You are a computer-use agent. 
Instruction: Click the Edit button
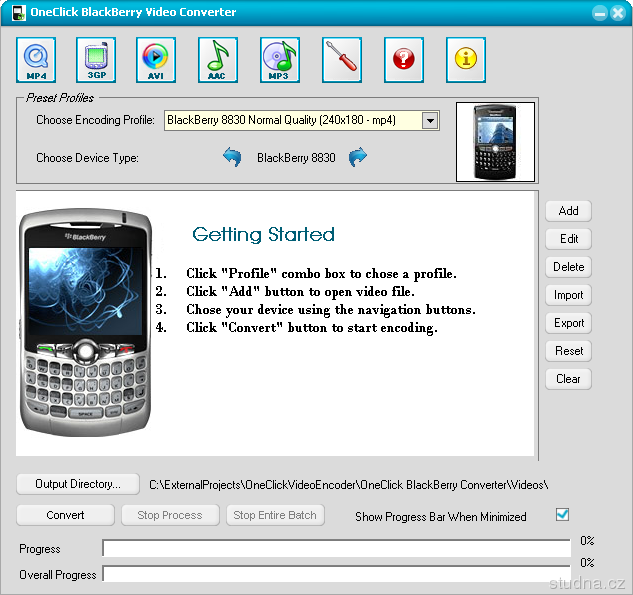pyautogui.click(x=568, y=239)
